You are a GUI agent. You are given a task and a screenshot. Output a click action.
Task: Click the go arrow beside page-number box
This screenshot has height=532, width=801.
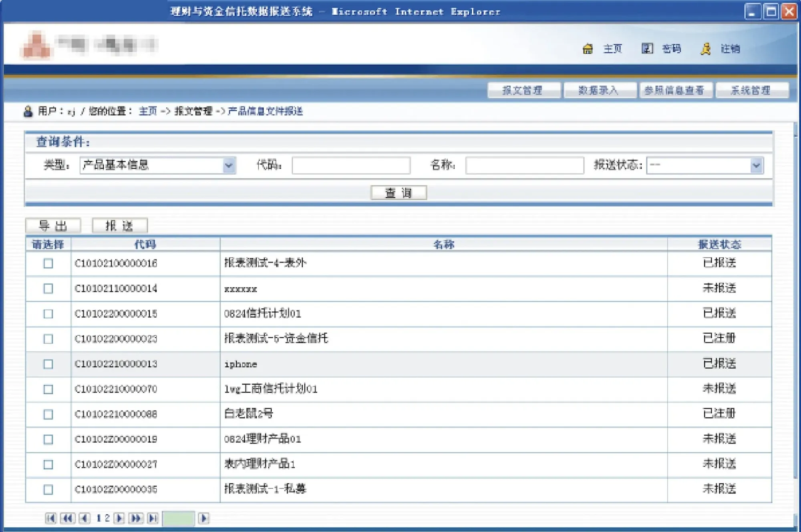(x=203, y=518)
